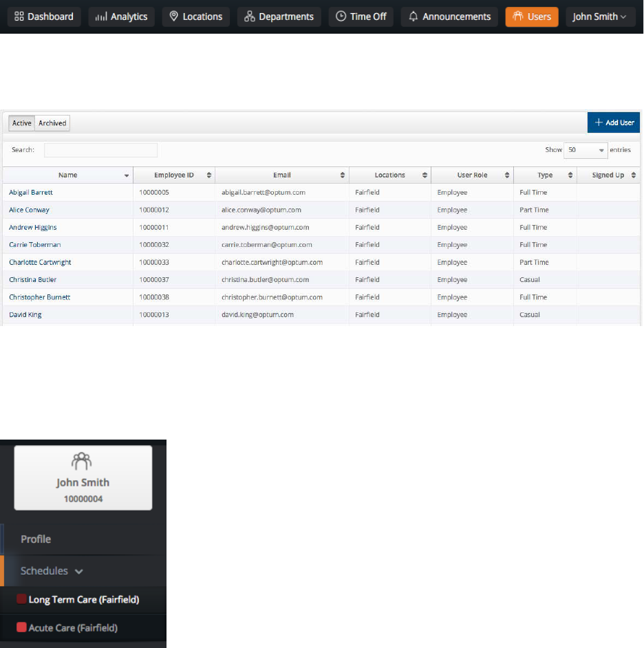The height and width of the screenshot is (648, 644).
Task: Switch to Active users view
Action: [22, 123]
